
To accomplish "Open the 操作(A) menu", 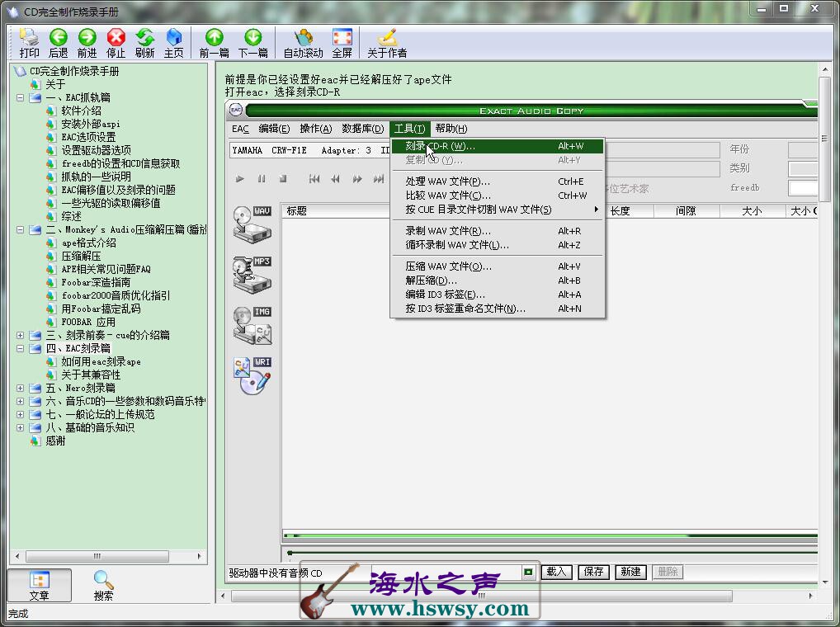I will (316, 129).
